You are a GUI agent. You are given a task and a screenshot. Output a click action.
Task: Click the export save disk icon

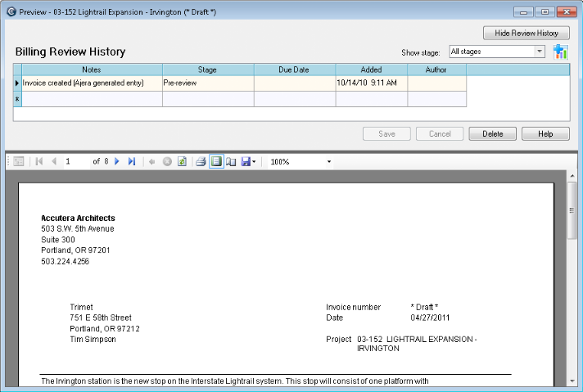245,162
